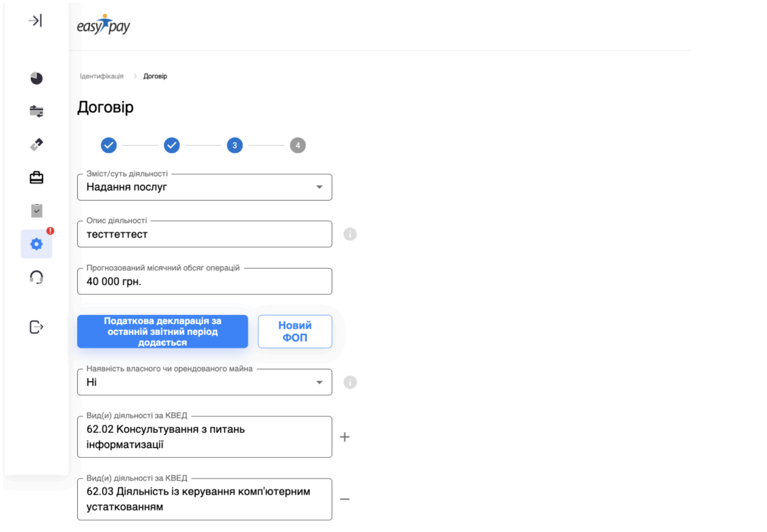Click the easypay logo
Viewport: 767px width, 532px height.
click(104, 25)
